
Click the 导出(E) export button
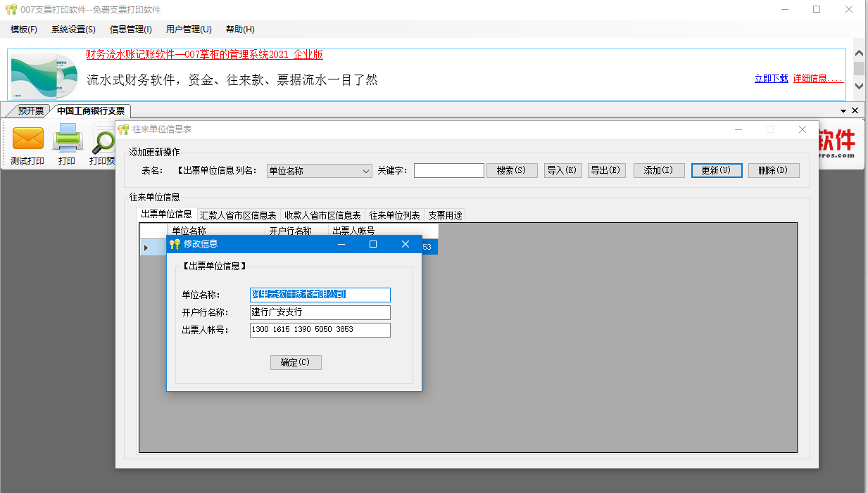[606, 170]
